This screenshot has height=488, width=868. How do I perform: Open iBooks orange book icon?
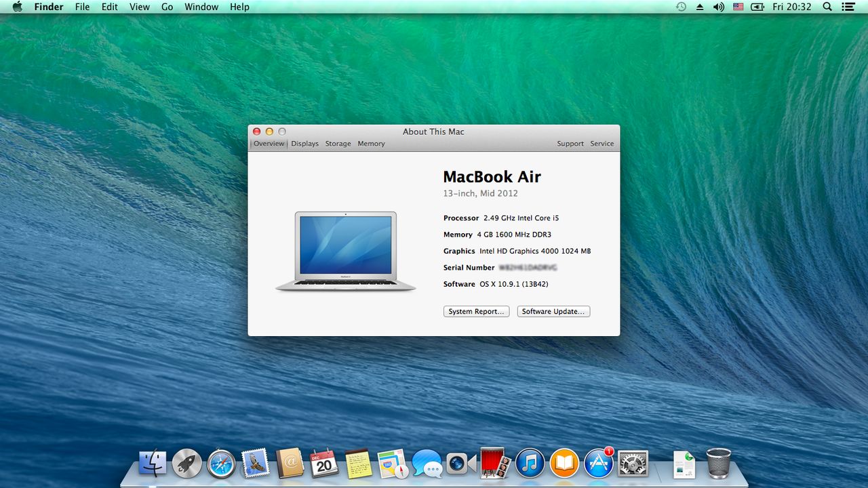[x=564, y=464]
